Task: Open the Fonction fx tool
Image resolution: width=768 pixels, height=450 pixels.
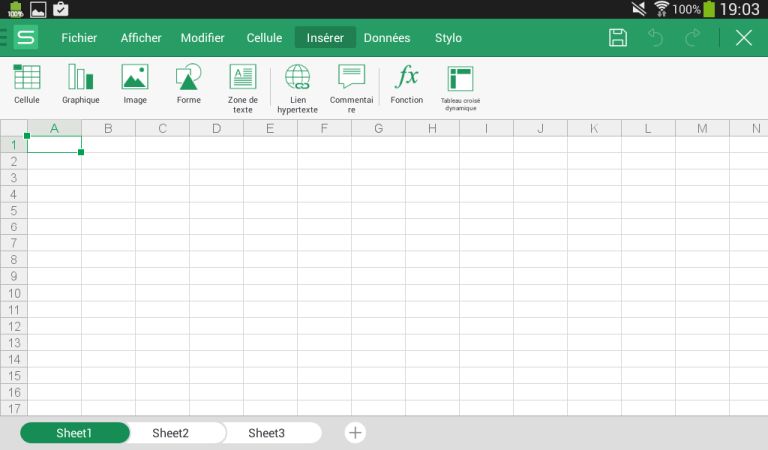Action: [407, 84]
